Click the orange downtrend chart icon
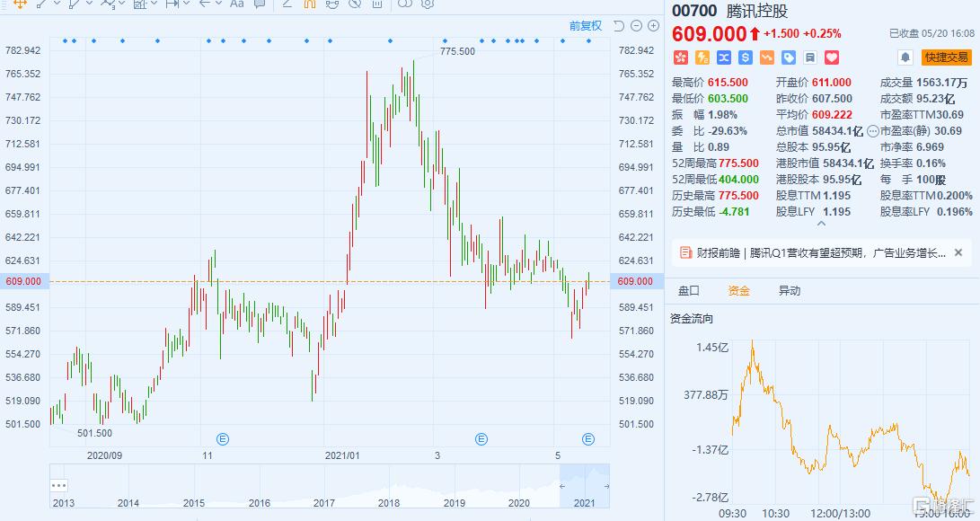This screenshot has height=521, width=980. pyautogui.click(x=767, y=57)
